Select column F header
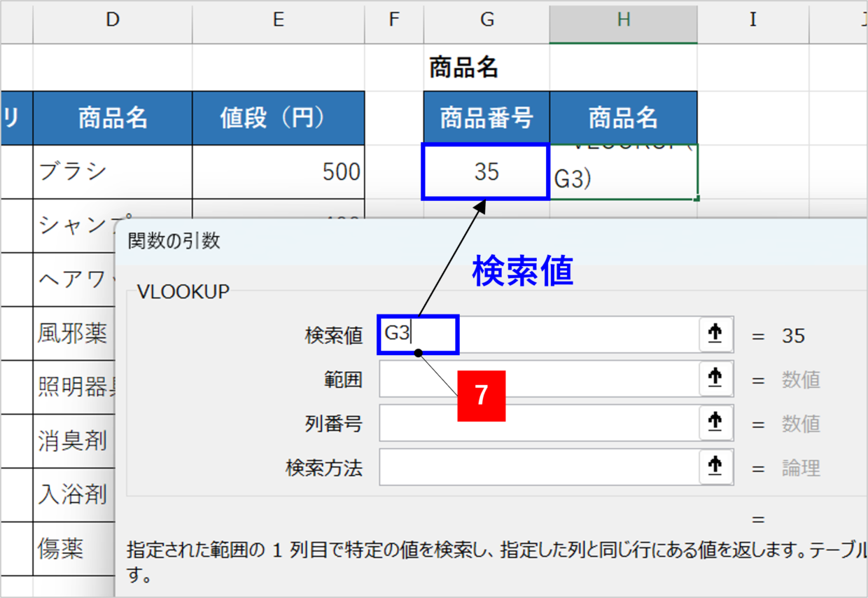 [x=394, y=20]
